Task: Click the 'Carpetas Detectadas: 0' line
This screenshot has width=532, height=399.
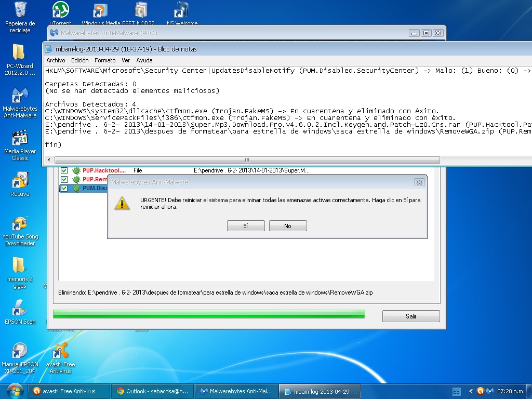Action: coord(90,84)
